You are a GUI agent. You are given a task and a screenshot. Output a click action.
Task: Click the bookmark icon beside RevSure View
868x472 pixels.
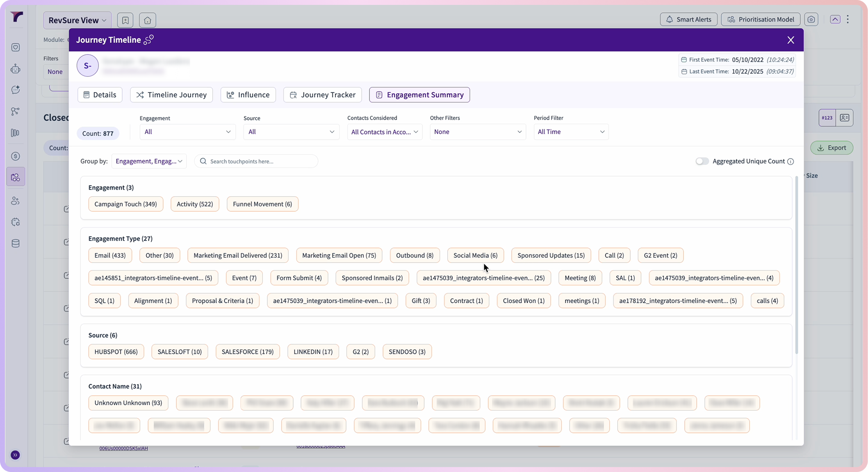(x=125, y=20)
